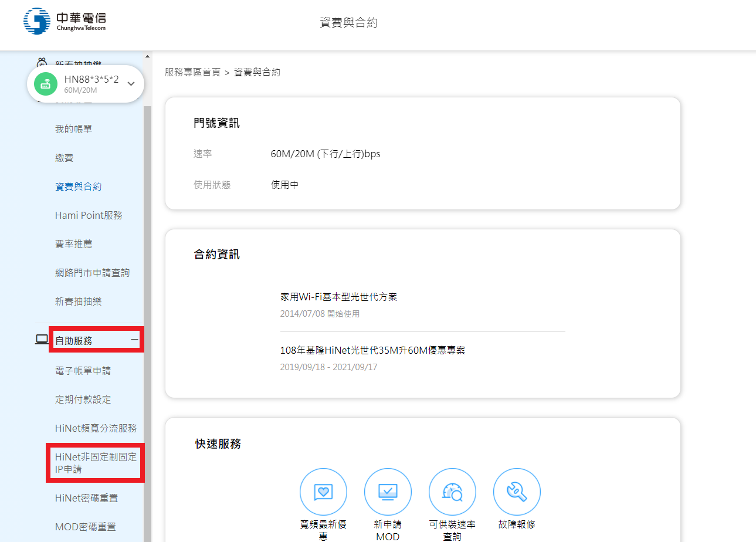The height and width of the screenshot is (542, 756).
Task: Click the 108年基隆HiNet光世代35M升60M優惠專案 contract
Action: (x=372, y=350)
